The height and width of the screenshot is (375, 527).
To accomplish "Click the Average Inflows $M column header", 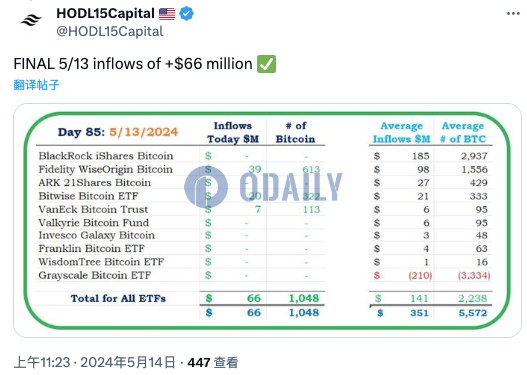I will pos(402,132).
